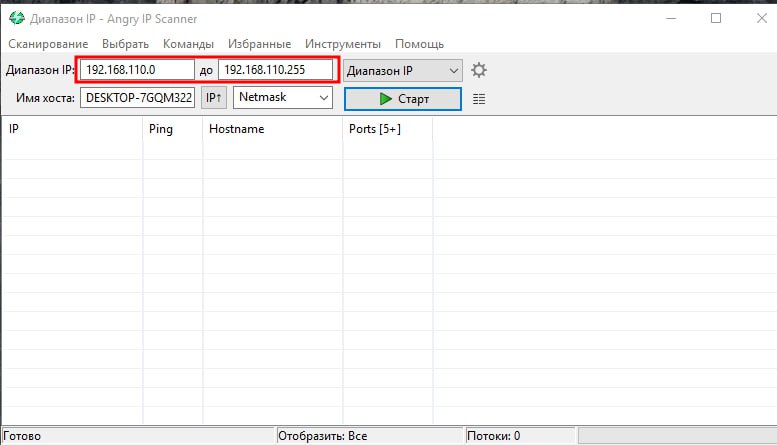The width and height of the screenshot is (777, 445).
Task: Expand the Диапазон IP feeder dropdown
Action: [x=403, y=70]
